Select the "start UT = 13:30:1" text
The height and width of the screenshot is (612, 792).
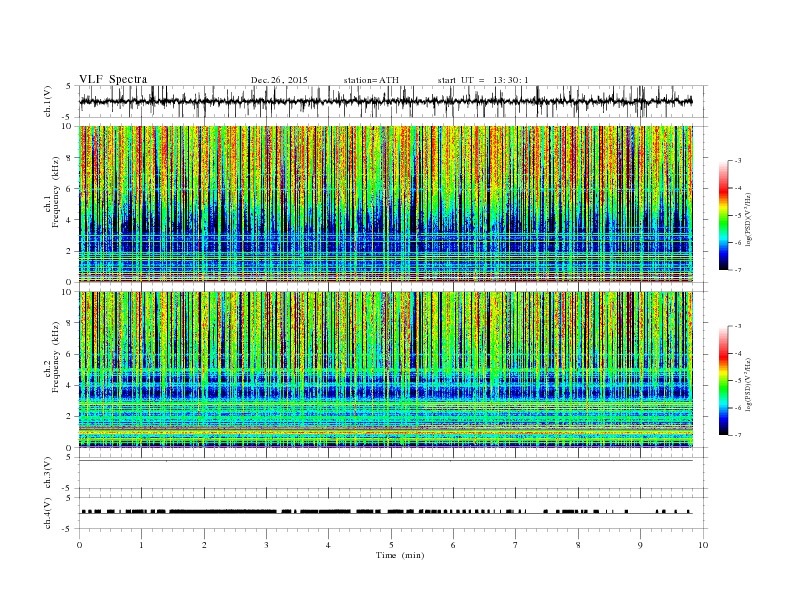pos(483,80)
